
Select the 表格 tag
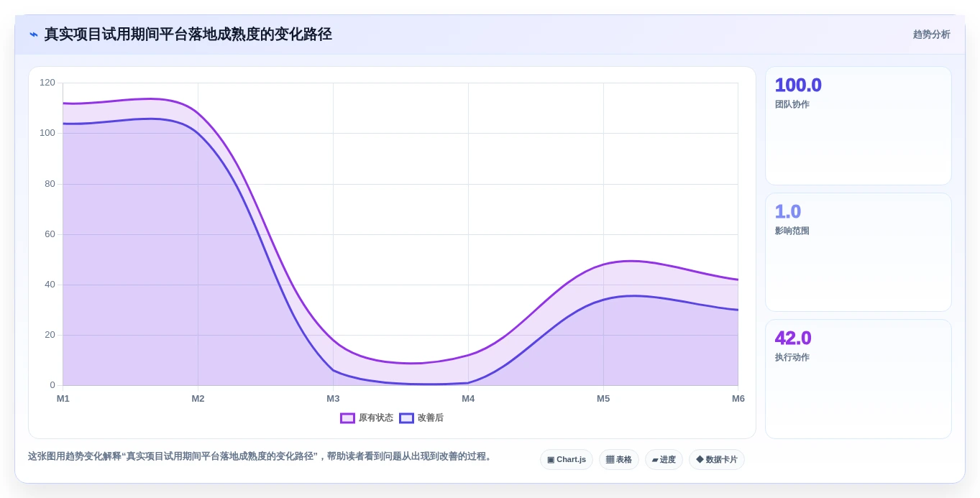(x=619, y=460)
